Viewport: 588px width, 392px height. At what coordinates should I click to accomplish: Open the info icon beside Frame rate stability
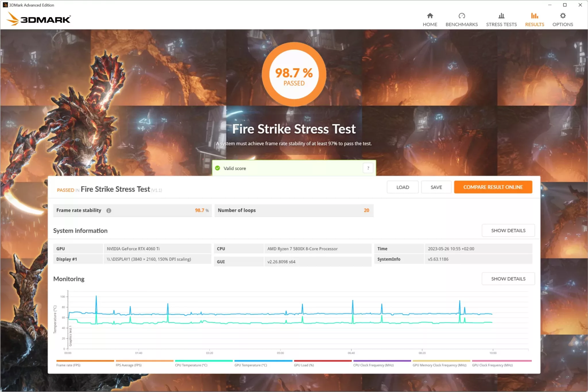tap(109, 210)
